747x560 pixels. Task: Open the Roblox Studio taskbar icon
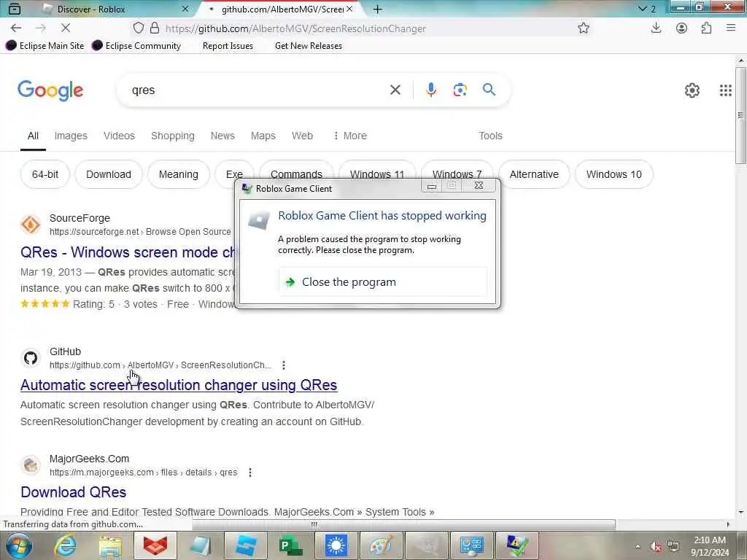245,545
